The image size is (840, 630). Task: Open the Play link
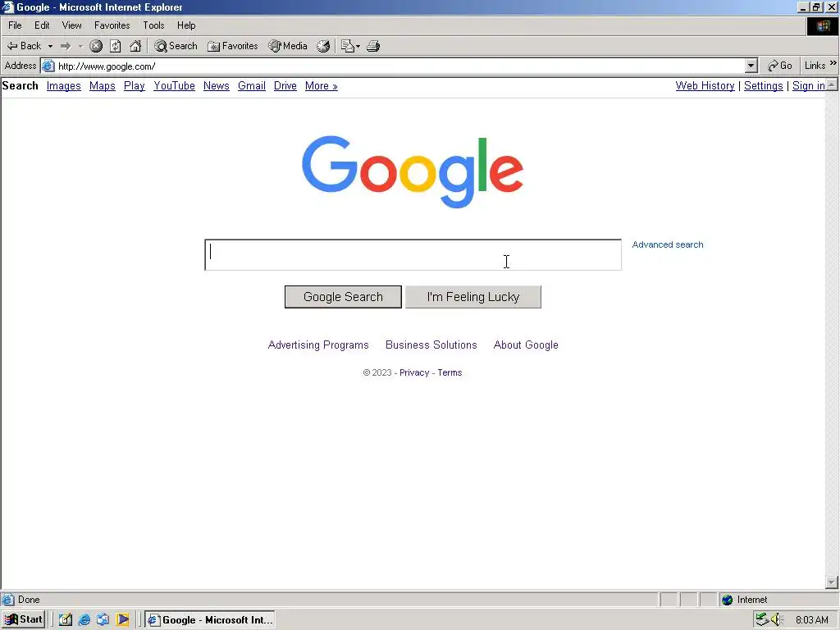(135, 85)
